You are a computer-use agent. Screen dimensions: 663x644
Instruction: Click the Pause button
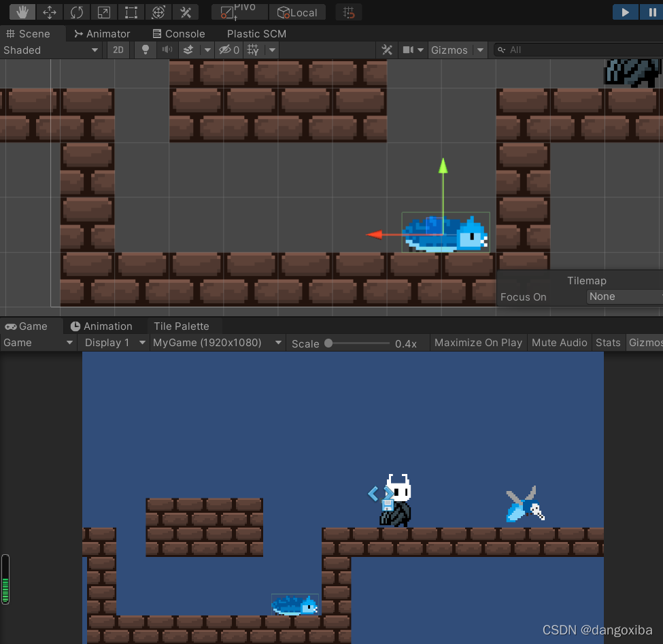[651, 12]
